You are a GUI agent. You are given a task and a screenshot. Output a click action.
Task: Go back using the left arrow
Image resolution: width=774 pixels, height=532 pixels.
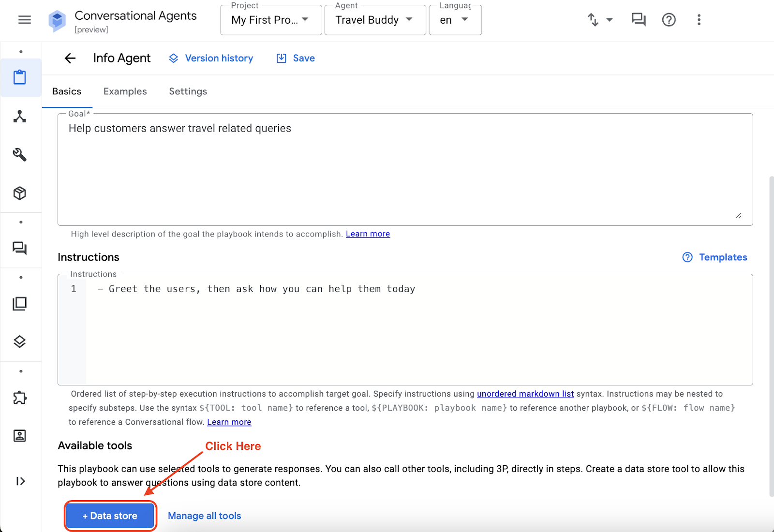pos(70,59)
